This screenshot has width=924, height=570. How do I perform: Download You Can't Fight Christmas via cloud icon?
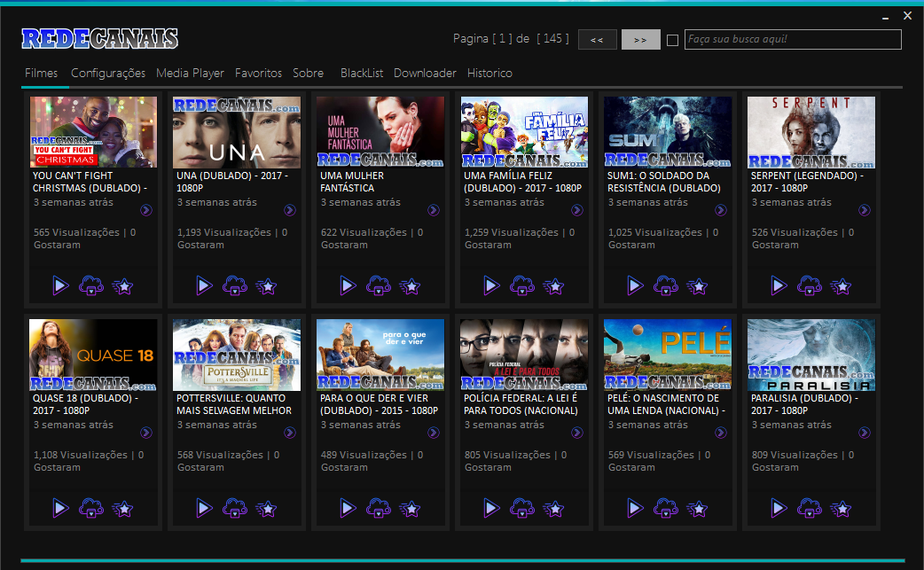pyautogui.click(x=91, y=286)
